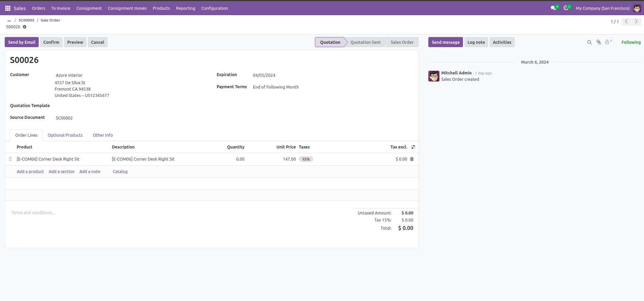Image resolution: width=644 pixels, height=301 pixels.
Task: Open the Reporting menu
Action: 185,8
